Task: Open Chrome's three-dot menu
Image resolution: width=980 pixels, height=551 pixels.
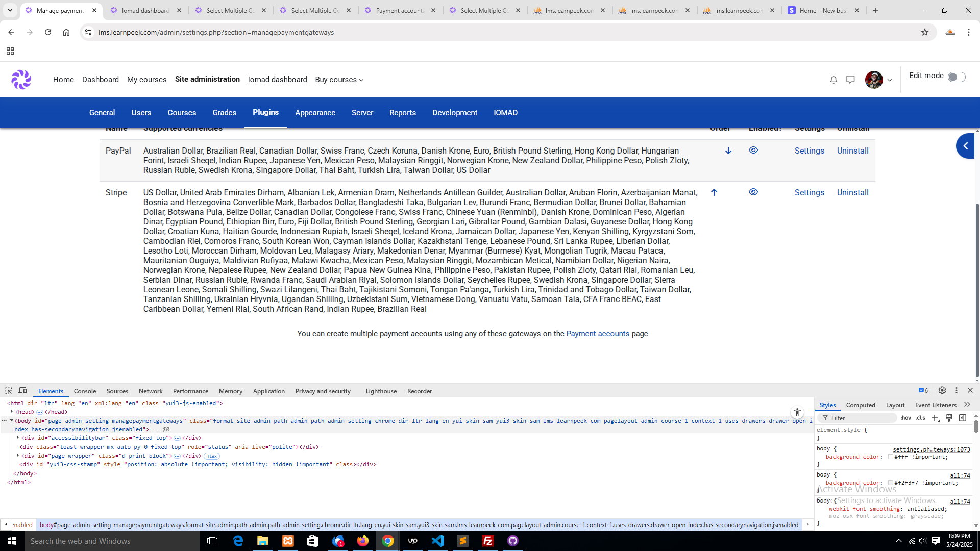Action: [x=969, y=32]
